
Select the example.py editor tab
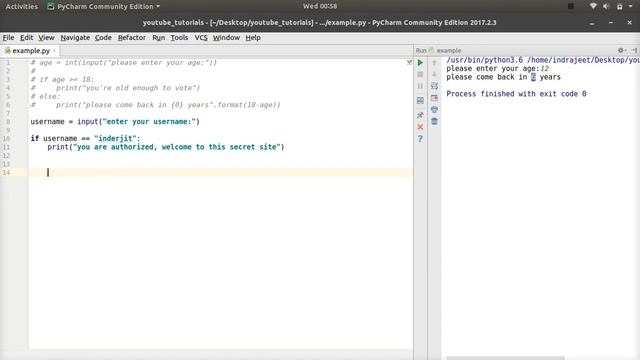[31, 51]
